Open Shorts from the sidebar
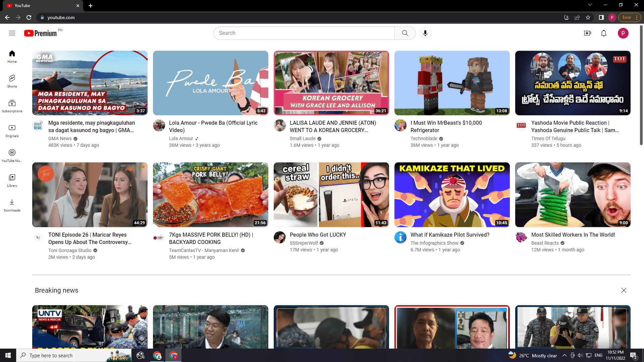 point(12,81)
